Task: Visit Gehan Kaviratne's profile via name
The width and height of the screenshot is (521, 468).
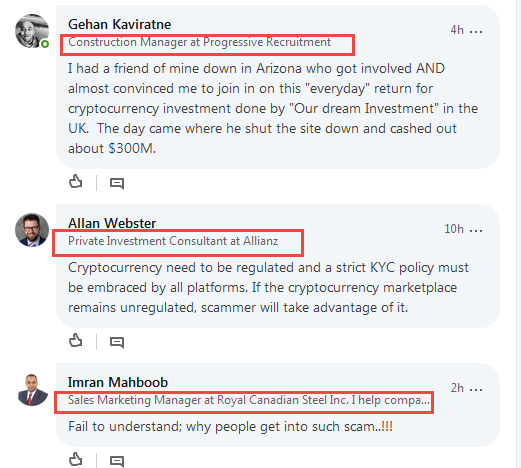Action: click(x=119, y=24)
